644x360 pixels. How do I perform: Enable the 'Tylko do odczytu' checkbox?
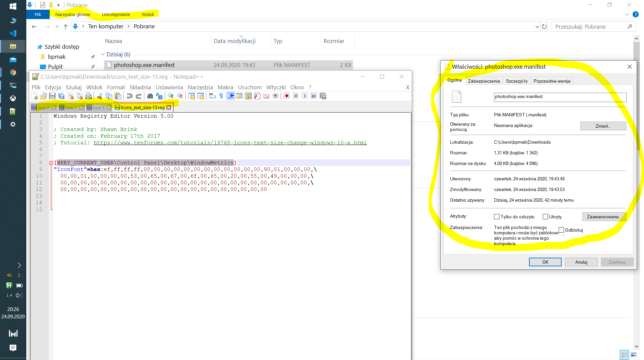click(x=497, y=217)
